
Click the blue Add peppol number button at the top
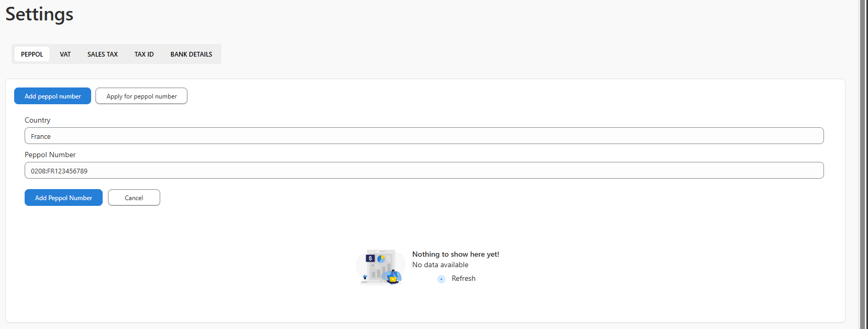pos(52,96)
